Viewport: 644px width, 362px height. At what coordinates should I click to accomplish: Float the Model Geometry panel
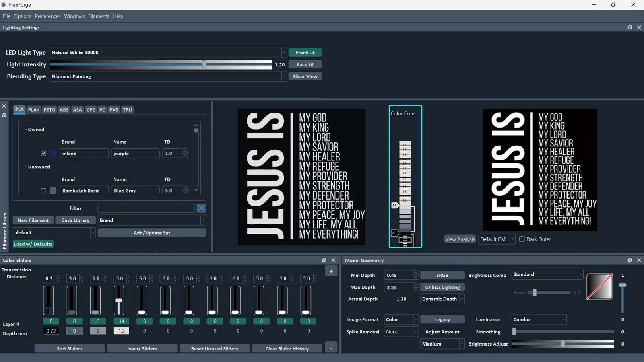[630, 260]
